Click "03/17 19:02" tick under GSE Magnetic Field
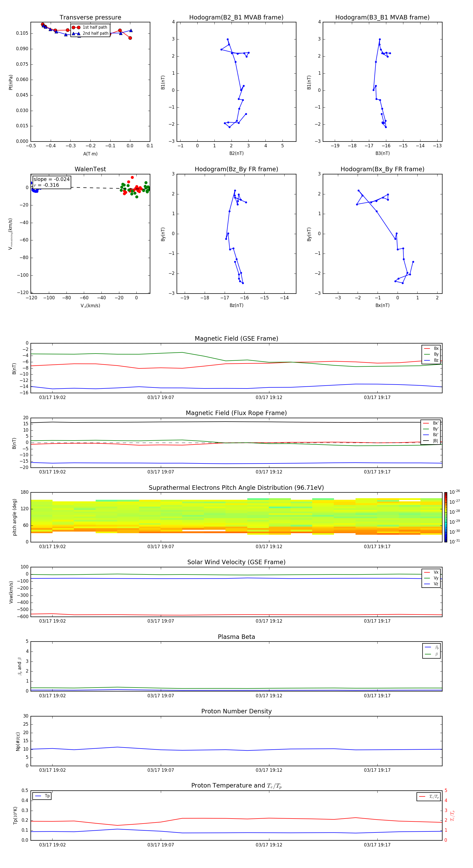 pos(53,398)
